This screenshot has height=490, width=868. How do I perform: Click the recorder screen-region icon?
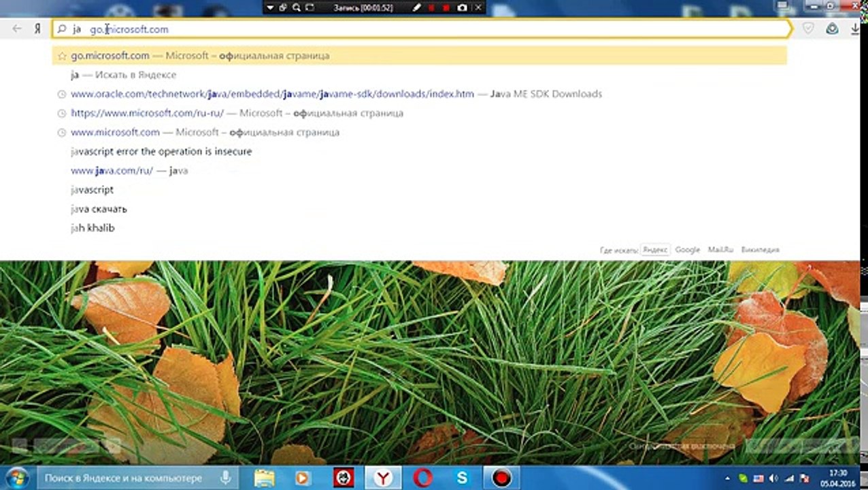(310, 7)
